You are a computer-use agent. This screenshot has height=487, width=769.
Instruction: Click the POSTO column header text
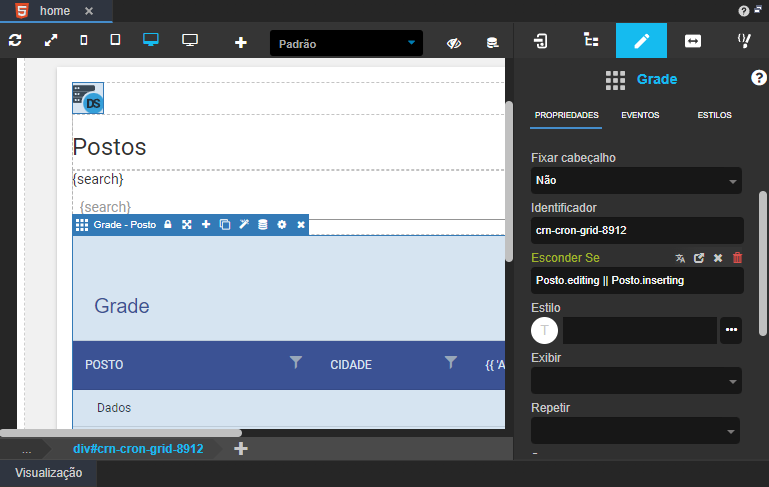coord(104,365)
